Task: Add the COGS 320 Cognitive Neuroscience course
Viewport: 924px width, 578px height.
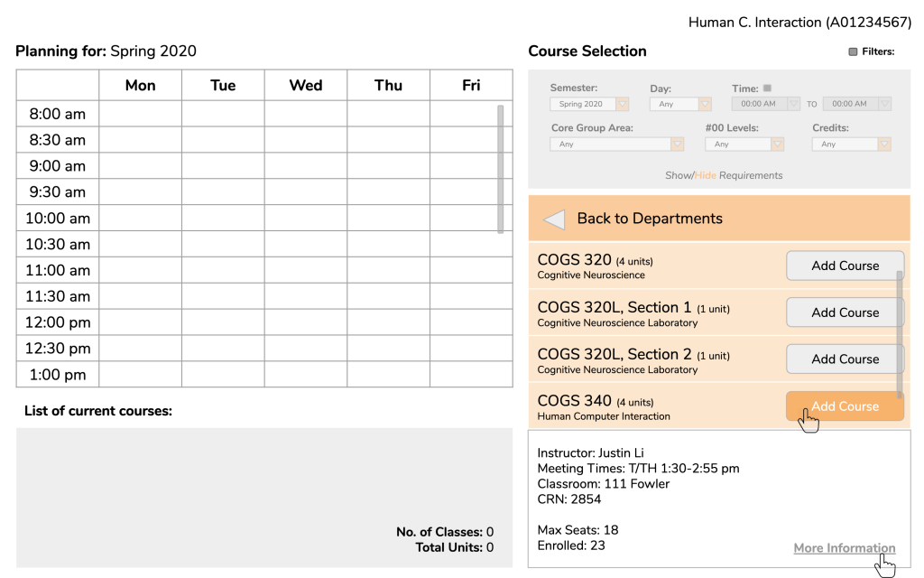Action: 845,266
